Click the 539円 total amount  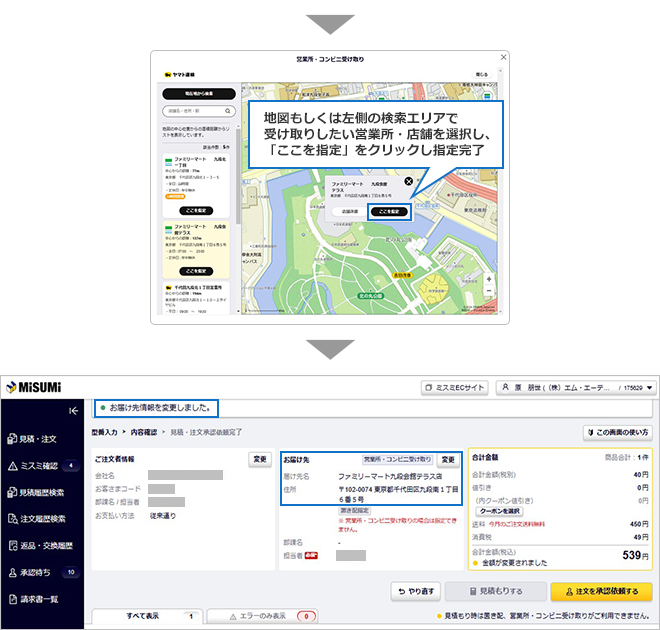click(635, 556)
